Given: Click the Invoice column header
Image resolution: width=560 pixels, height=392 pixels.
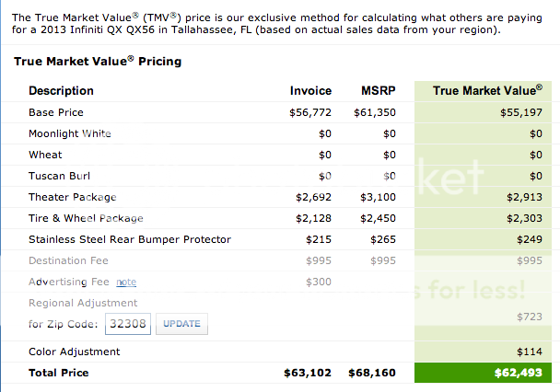Looking at the screenshot, I should (310, 91).
